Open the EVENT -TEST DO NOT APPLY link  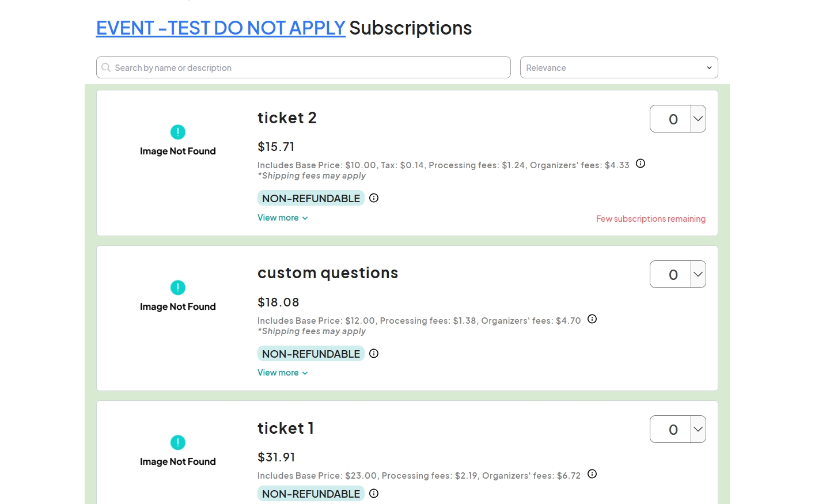221,28
